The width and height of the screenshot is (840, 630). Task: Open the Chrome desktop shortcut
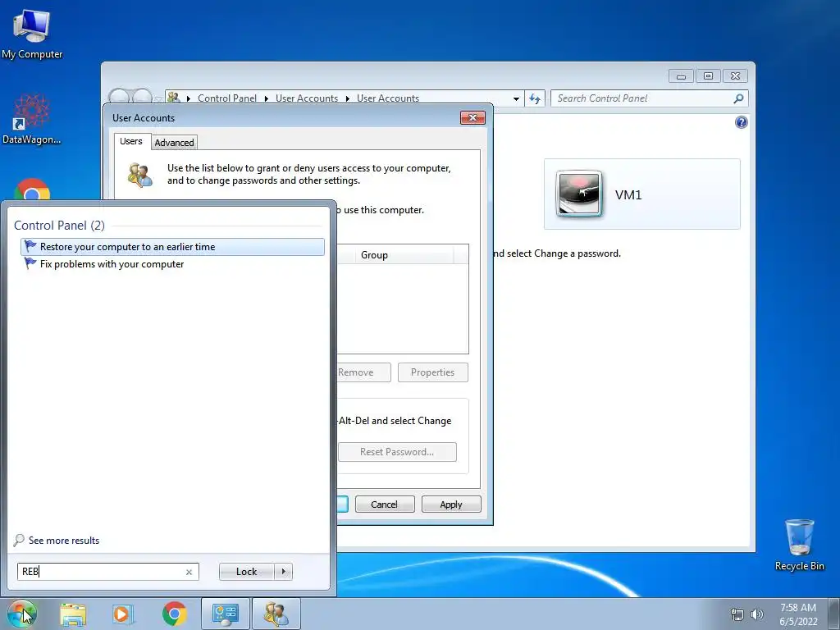[x=32, y=190]
